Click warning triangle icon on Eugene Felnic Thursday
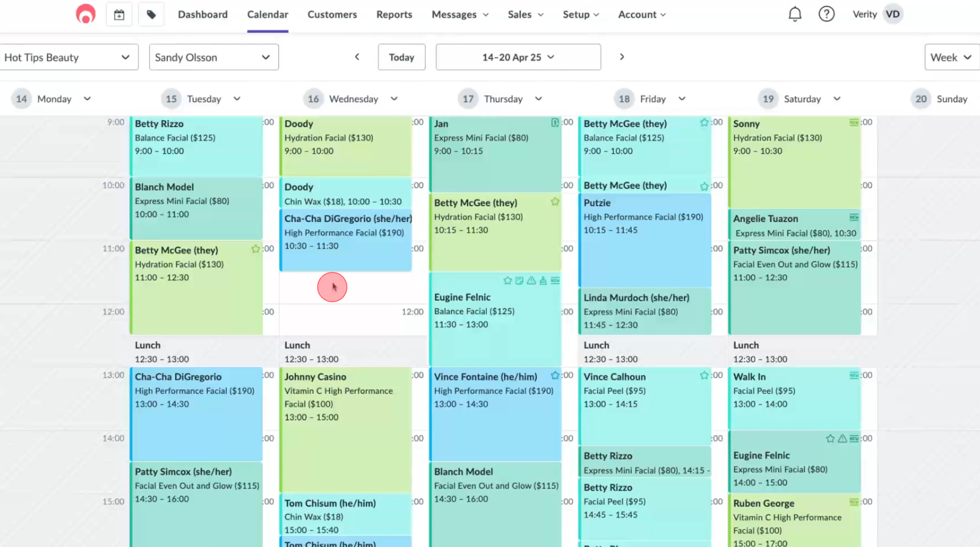 pos(531,280)
